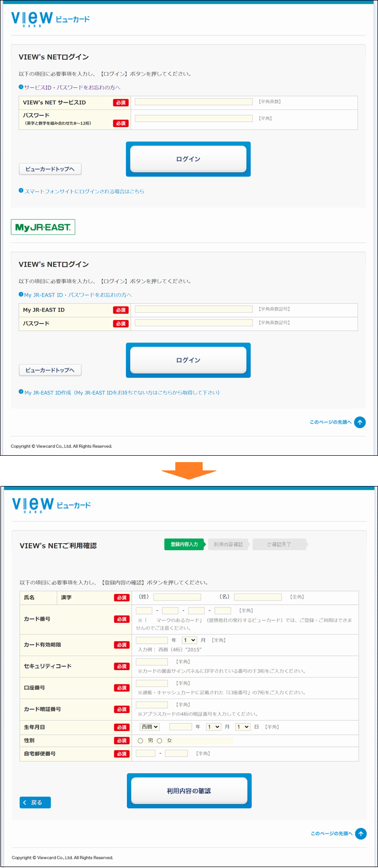Open the day dropdown in 生年月日

coord(243,727)
